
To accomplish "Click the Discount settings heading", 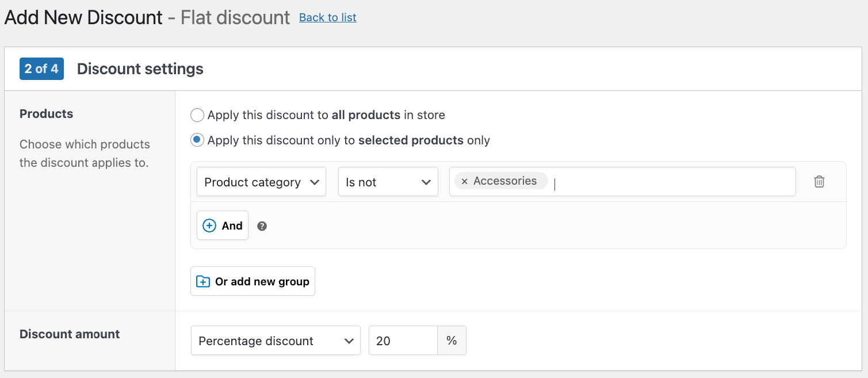I will click(x=140, y=69).
